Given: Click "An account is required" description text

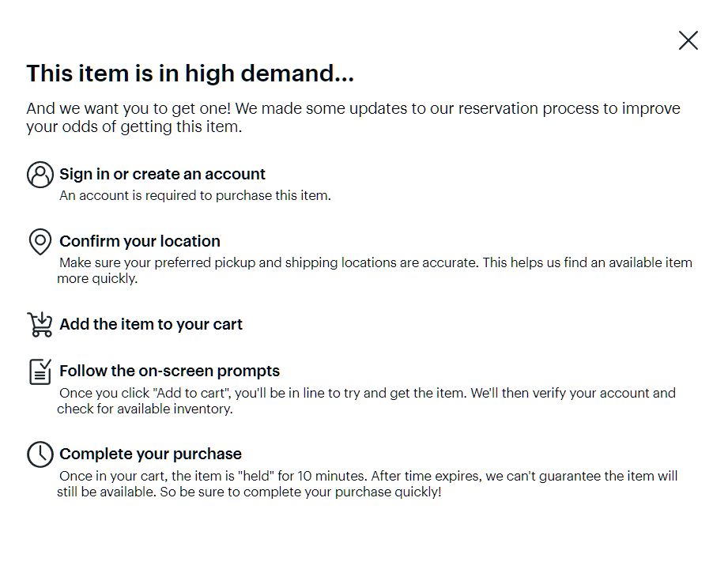Looking at the screenshot, I should click(195, 195).
